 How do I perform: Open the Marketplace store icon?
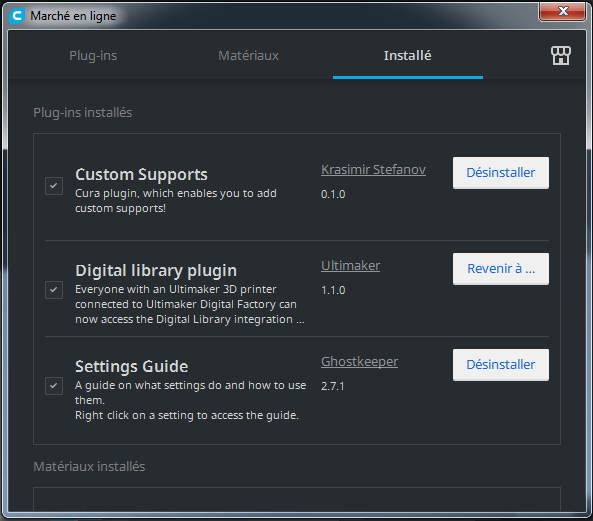tap(560, 56)
